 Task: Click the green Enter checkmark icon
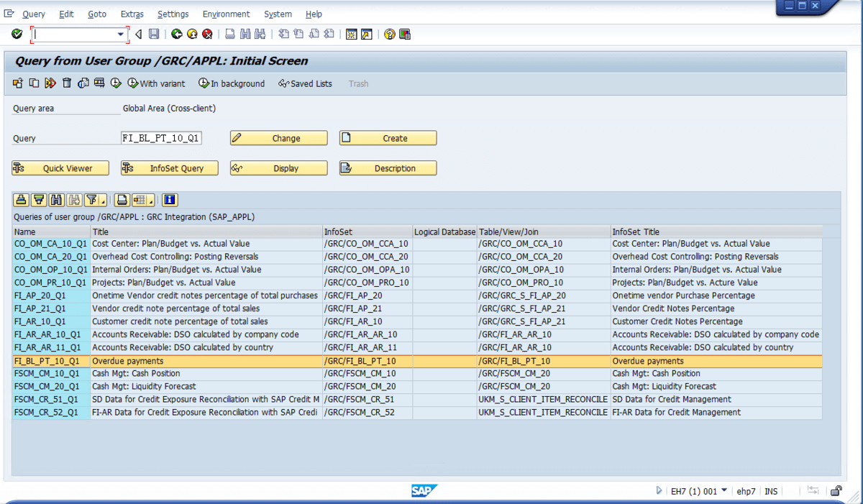click(x=17, y=34)
